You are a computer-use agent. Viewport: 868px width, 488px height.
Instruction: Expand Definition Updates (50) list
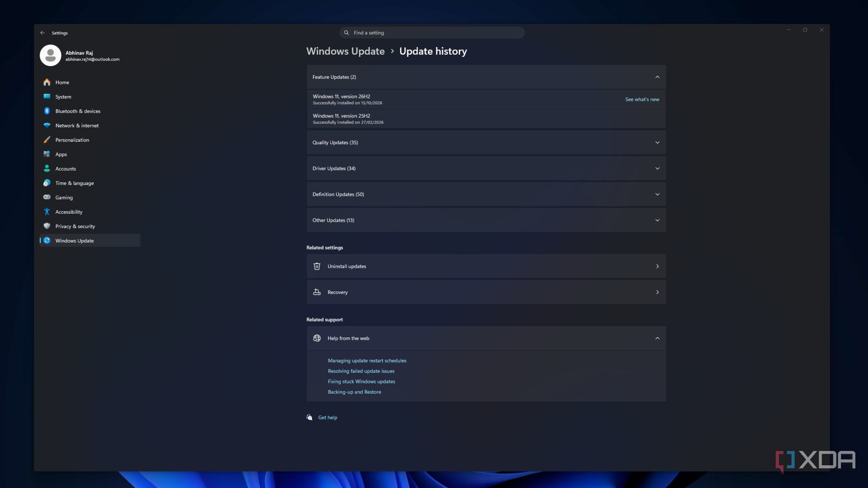[486, 194]
